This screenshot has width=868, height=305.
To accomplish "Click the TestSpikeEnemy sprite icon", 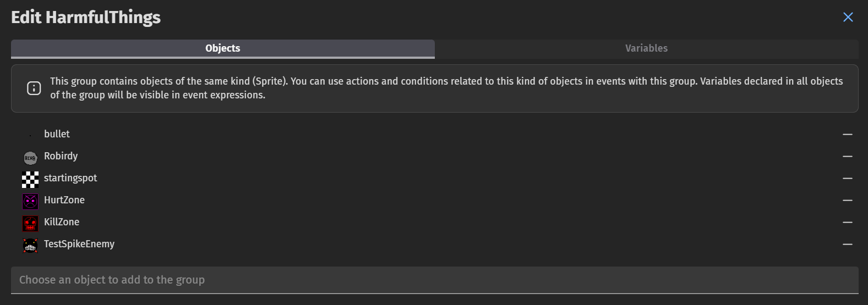I will coord(30,246).
